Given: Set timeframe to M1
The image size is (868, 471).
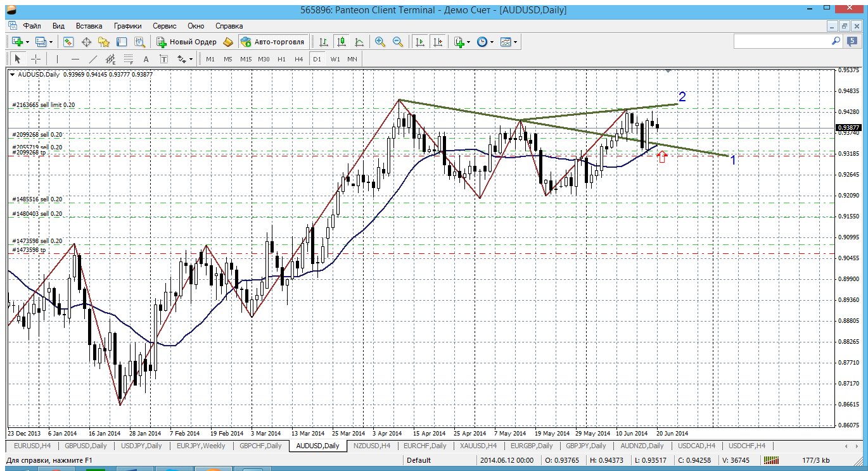Looking at the screenshot, I should click(x=210, y=59).
